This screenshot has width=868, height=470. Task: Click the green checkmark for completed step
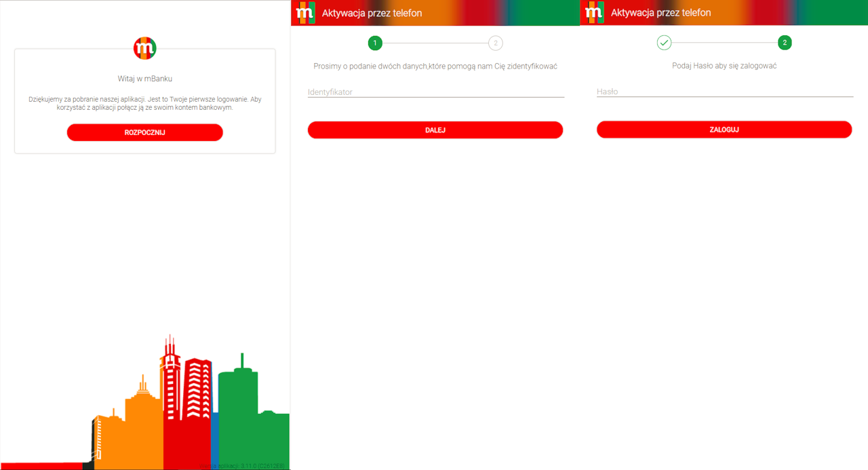point(664,42)
